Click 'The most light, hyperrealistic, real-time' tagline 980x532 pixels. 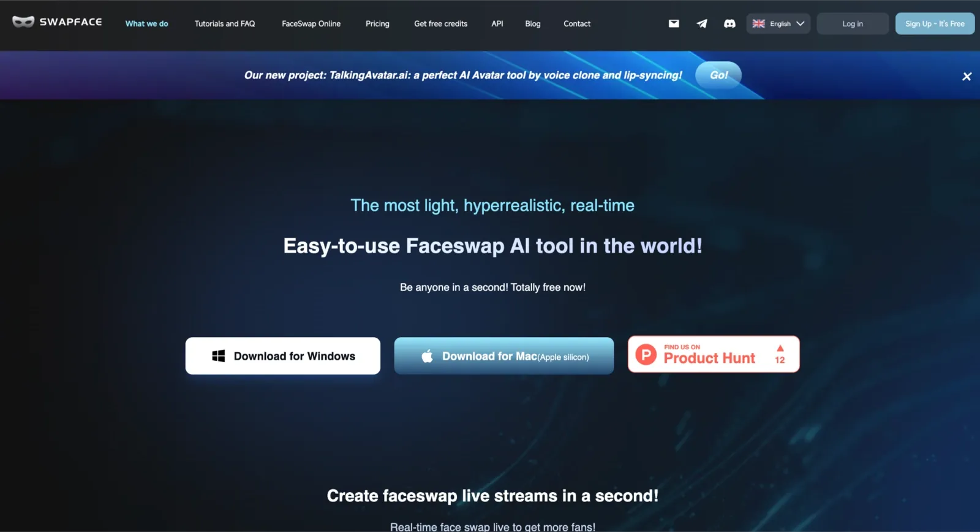(492, 205)
